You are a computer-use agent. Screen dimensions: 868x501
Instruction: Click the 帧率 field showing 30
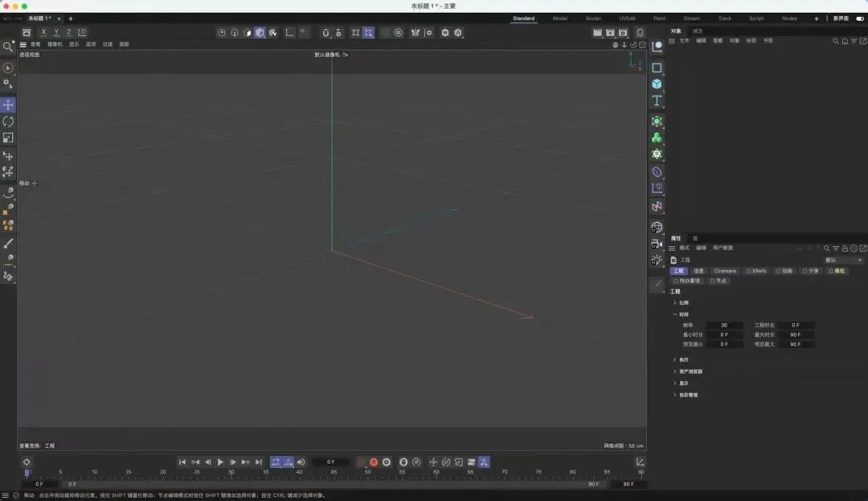pyautogui.click(x=724, y=326)
